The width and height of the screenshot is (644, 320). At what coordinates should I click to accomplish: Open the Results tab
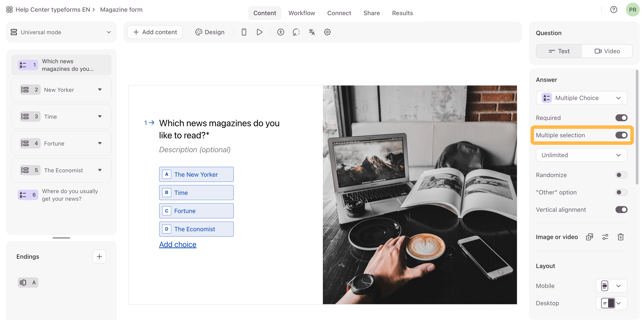tap(402, 13)
